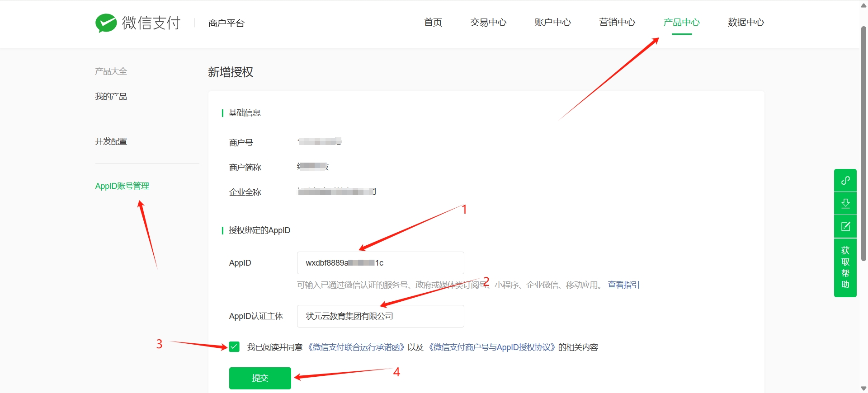The height and width of the screenshot is (393, 868).
Task: Uncheck the 我已阅读并同意 agreement checkbox
Action: click(234, 347)
